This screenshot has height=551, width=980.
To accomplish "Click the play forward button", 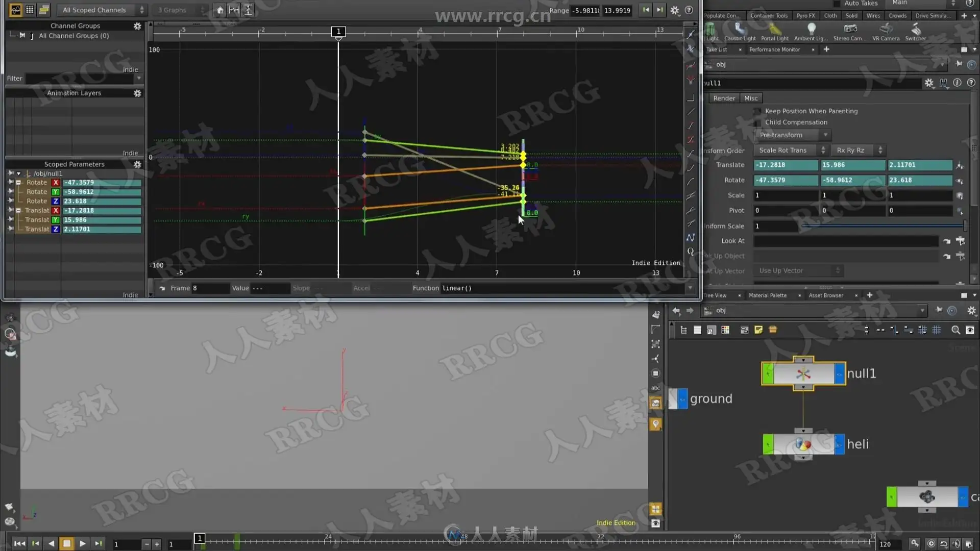I will (x=82, y=544).
